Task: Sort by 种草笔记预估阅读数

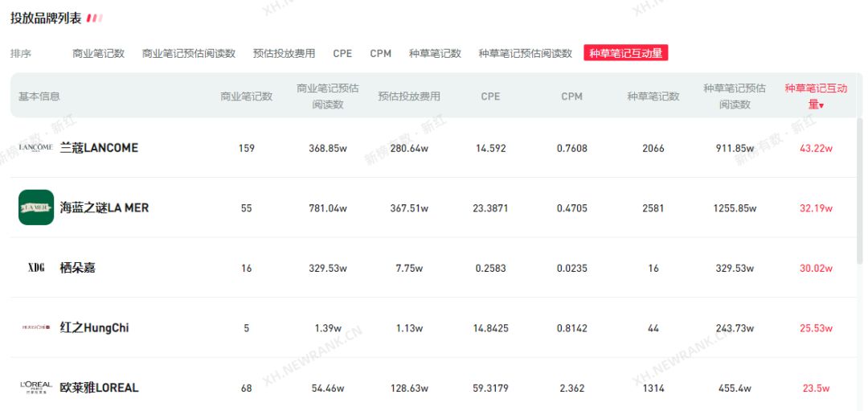Action: 526,54
